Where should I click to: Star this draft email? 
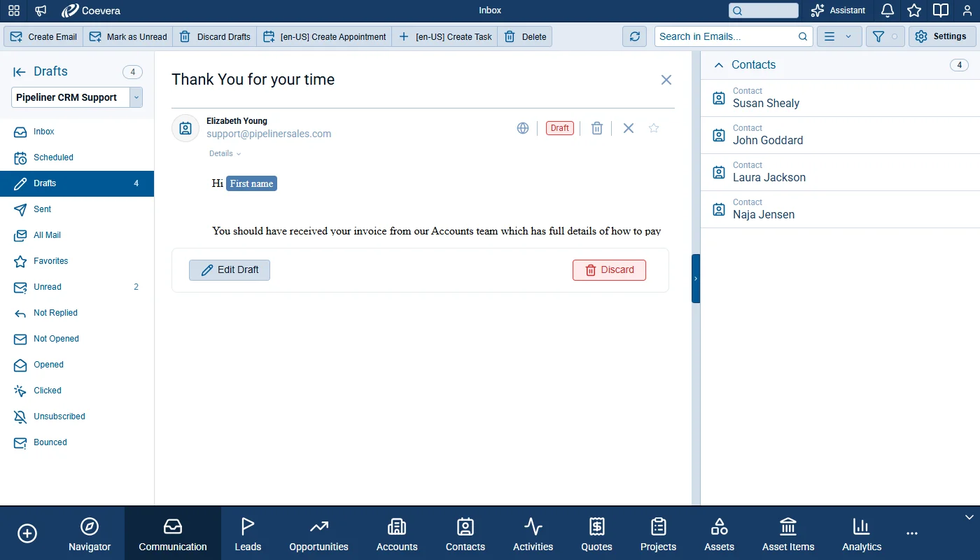pos(654,128)
